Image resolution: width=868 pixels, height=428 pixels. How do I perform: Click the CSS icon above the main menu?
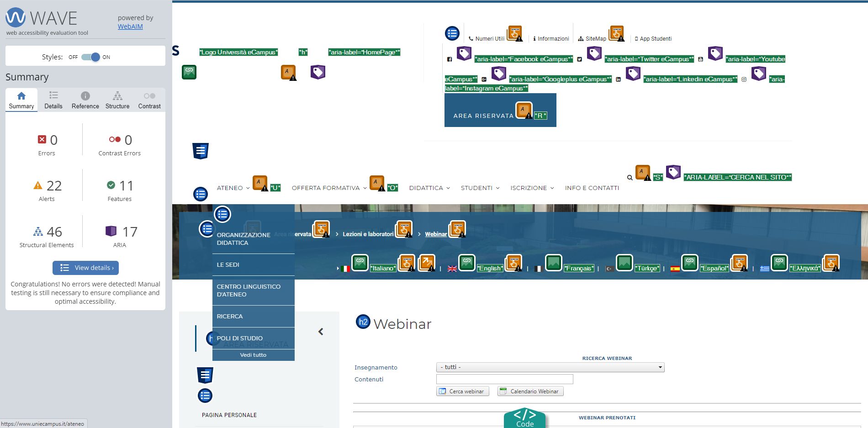click(x=201, y=151)
